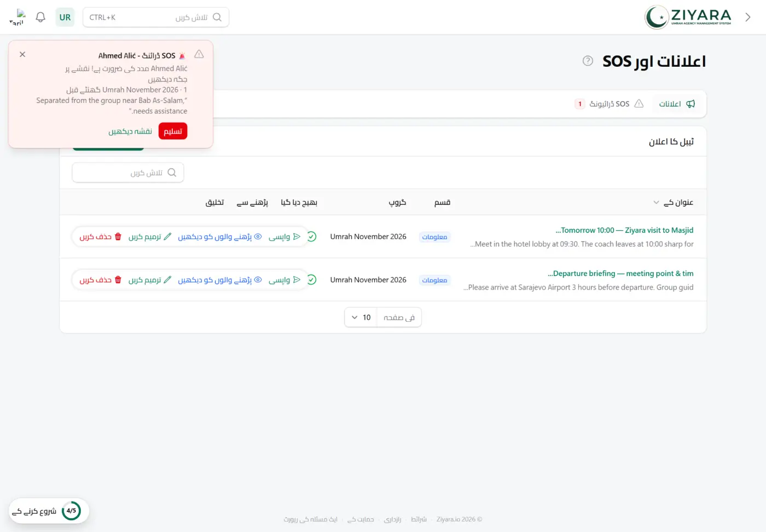The image size is (766, 532).
Task: Open the 'Tomorrow 10:00 — Ziyara visit to Masjid' title
Action: (624, 230)
